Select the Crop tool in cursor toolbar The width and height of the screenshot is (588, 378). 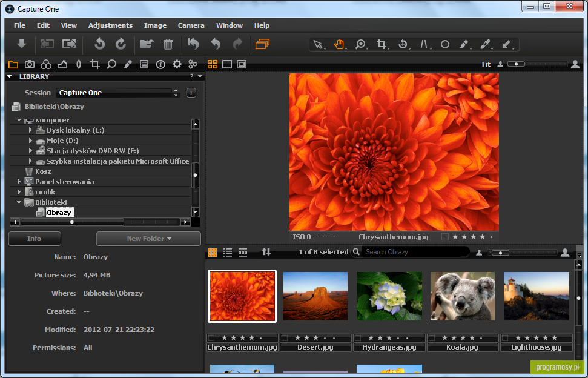[x=382, y=45]
